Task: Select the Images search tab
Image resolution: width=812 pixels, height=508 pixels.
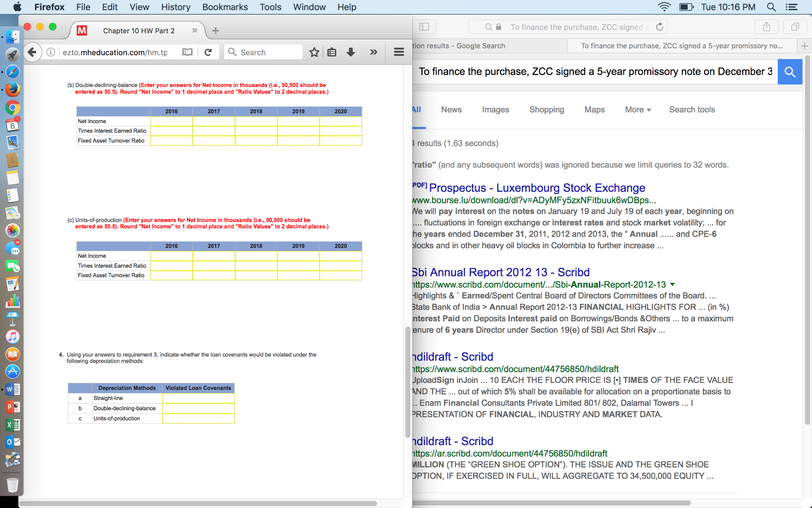Action: (x=495, y=110)
